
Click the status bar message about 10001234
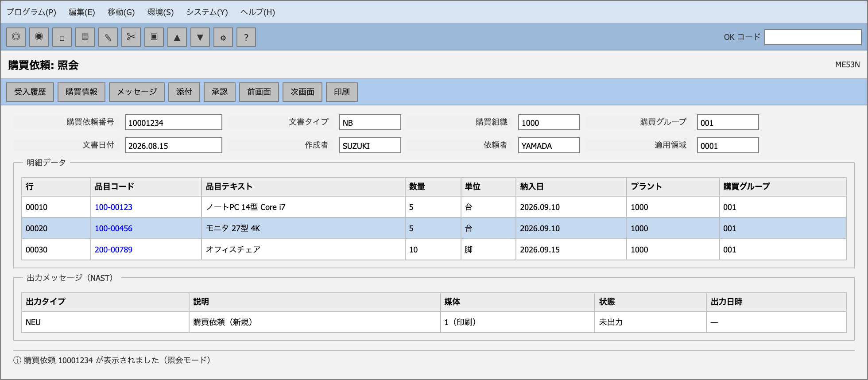click(112, 361)
